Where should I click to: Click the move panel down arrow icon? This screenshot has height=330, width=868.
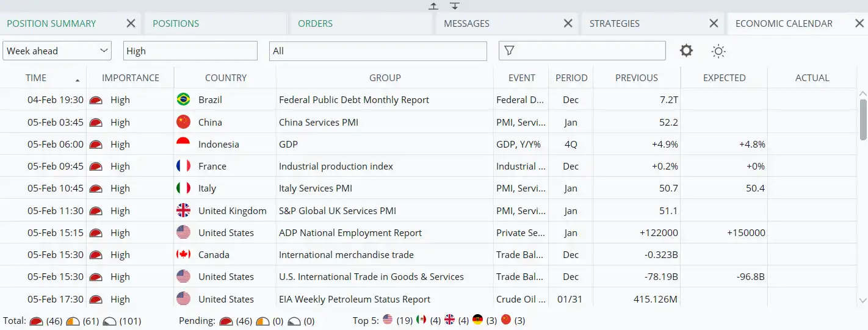455,5
